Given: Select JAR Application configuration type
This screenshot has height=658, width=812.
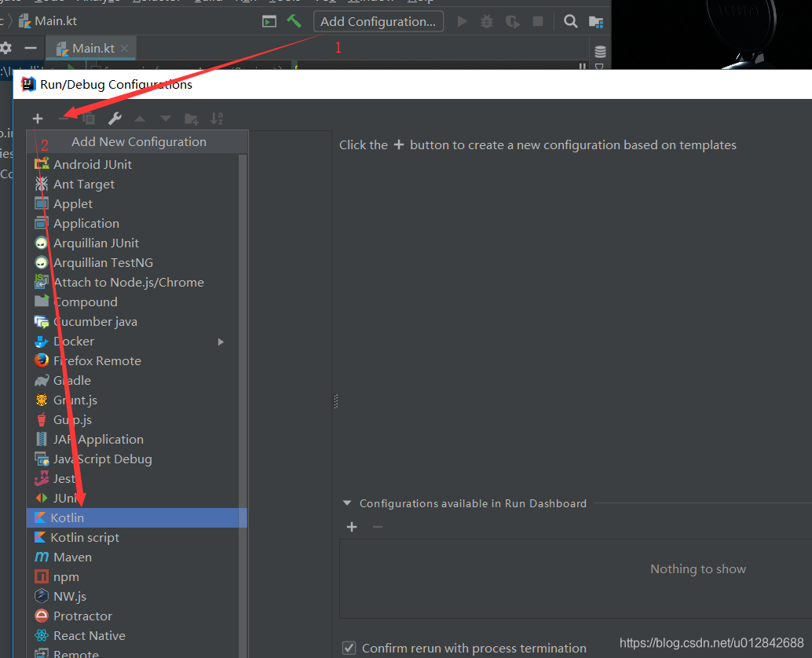Looking at the screenshot, I should [x=134, y=440].
